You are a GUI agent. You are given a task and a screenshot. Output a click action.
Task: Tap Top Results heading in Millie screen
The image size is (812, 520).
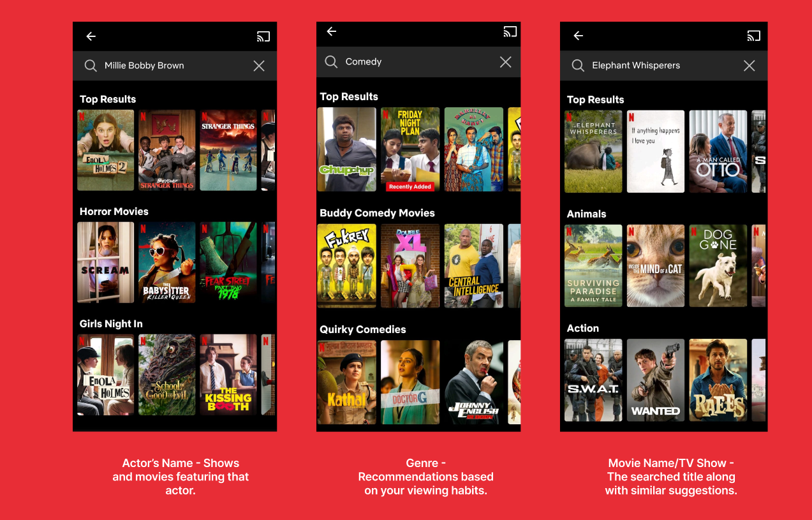click(108, 100)
